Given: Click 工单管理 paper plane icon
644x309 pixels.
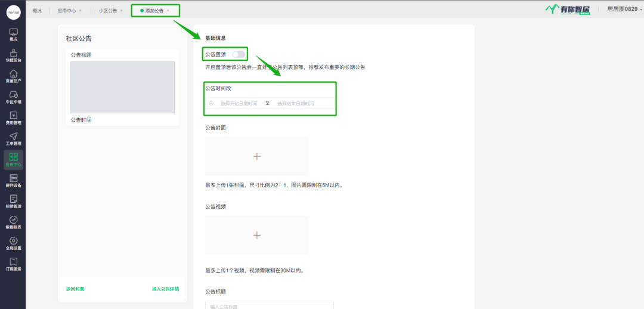Looking at the screenshot, I should click(13, 139).
